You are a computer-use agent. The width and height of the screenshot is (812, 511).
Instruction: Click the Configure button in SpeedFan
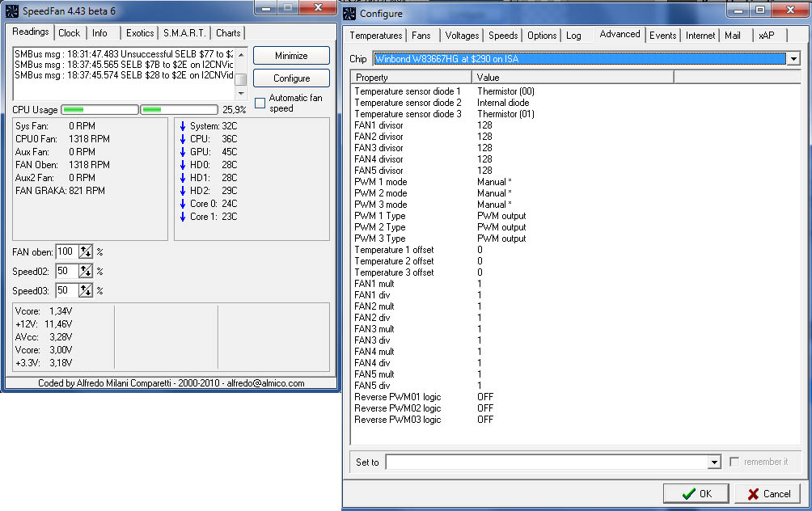[x=291, y=78]
